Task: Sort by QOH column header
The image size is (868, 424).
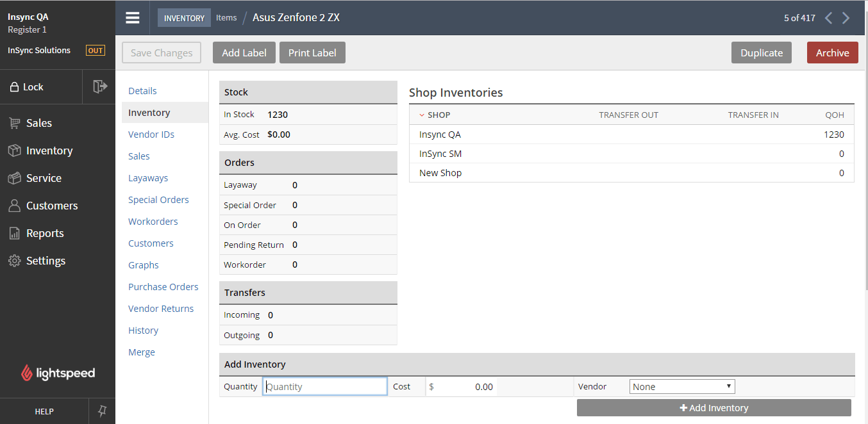Action: [x=835, y=115]
